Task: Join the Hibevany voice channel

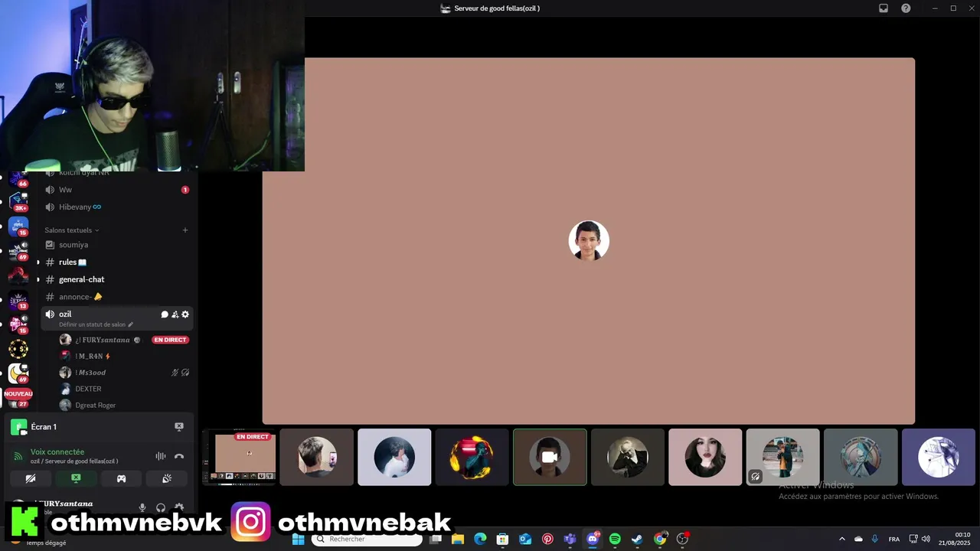Action: pos(116,207)
